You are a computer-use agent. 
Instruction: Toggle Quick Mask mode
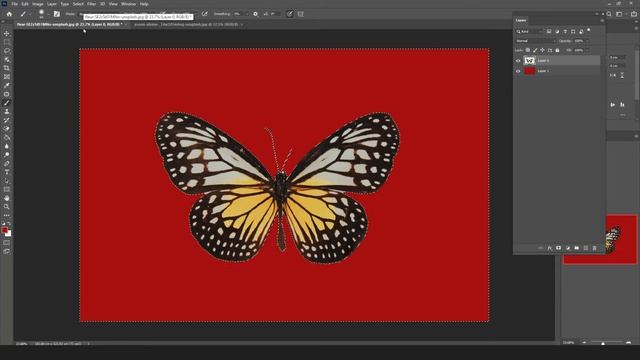7,242
